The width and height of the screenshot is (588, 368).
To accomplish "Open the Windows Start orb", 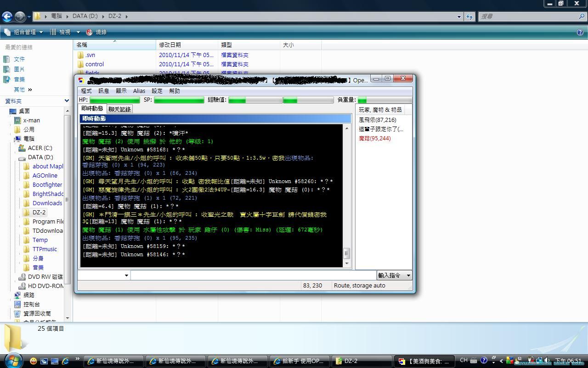I will coord(12,361).
